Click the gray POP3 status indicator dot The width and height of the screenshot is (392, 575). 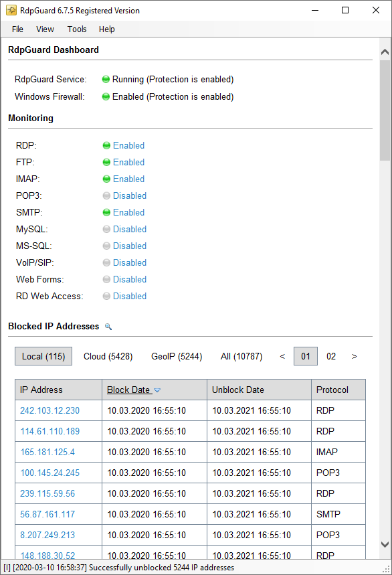click(106, 196)
